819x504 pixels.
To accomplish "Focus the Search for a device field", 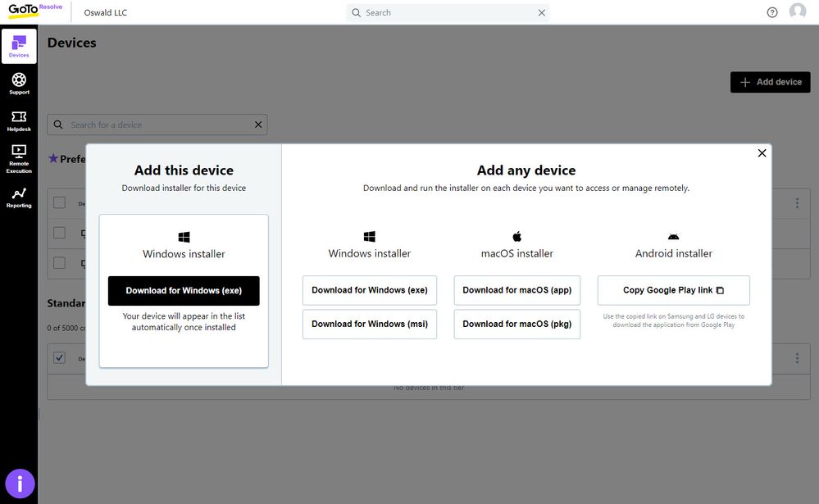I will 157,125.
